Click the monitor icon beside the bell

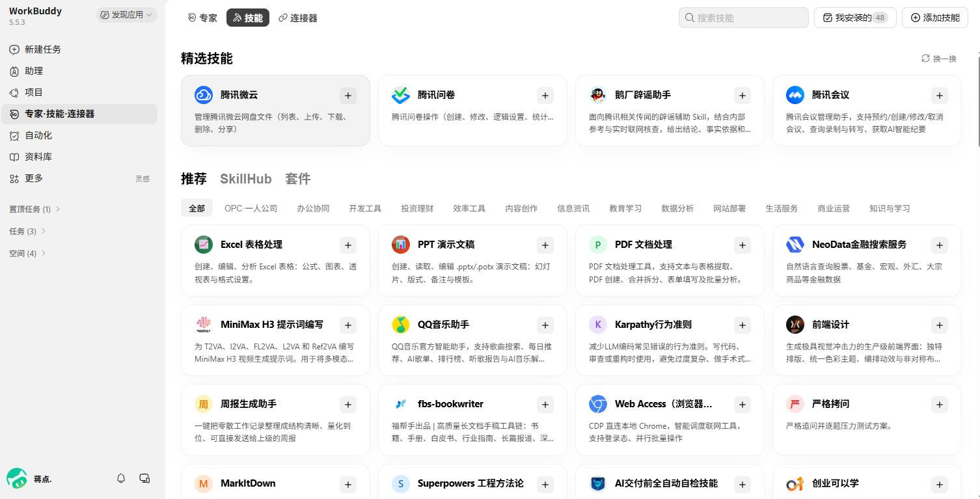pyautogui.click(x=144, y=478)
